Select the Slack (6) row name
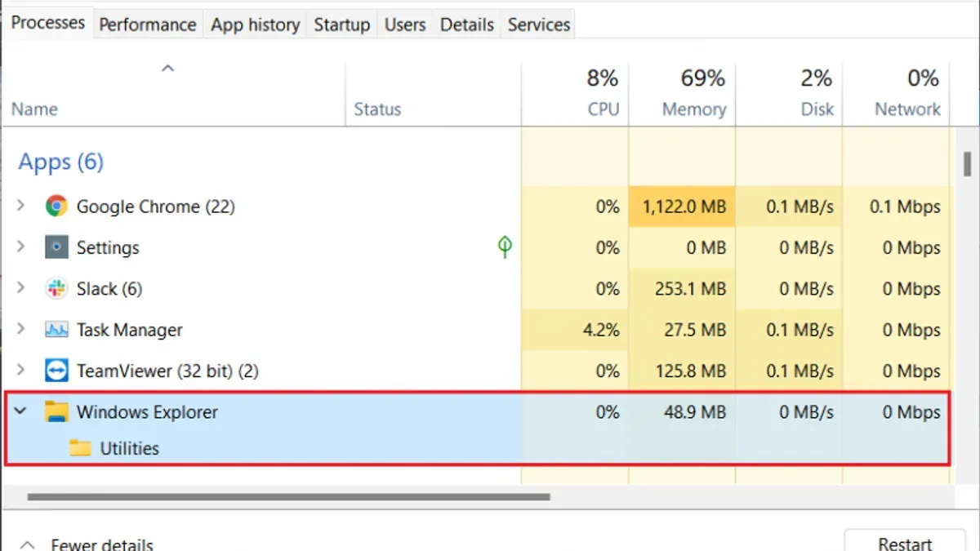 pos(109,289)
